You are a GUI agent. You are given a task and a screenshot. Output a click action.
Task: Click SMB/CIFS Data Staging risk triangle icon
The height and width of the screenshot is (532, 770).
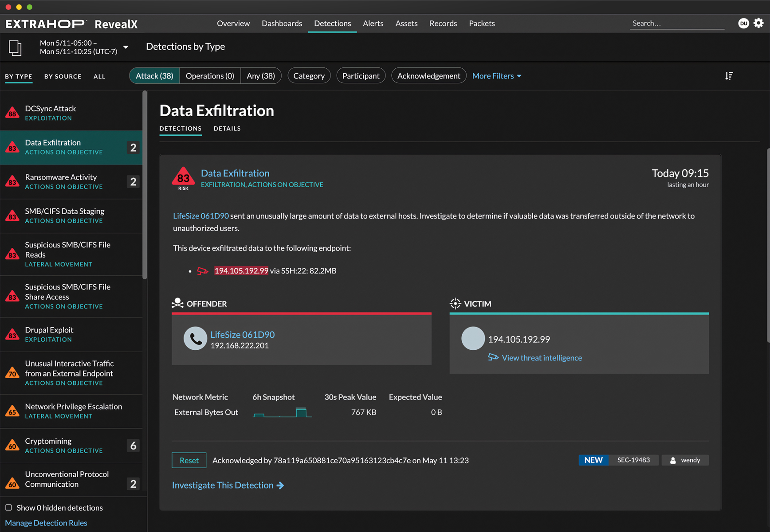tap(12, 215)
